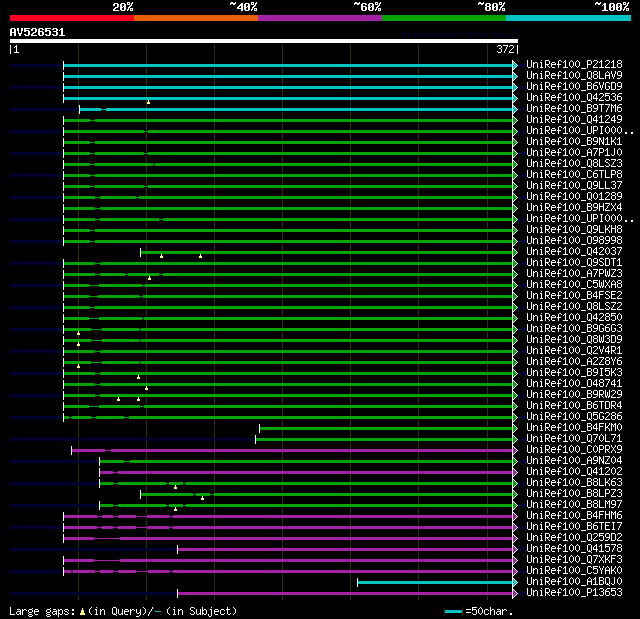The width and height of the screenshot is (640, 619).
Task: Click the orange ~40% legend bar
Action: pos(196,18)
